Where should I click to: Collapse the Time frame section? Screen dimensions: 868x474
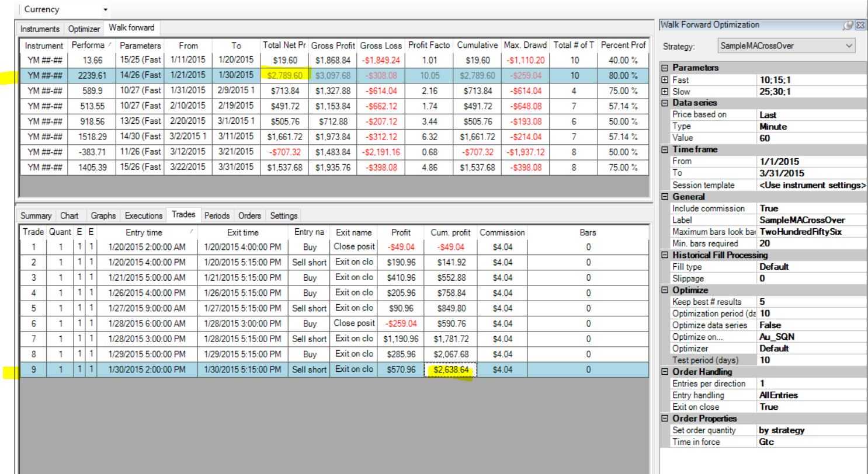(665, 149)
